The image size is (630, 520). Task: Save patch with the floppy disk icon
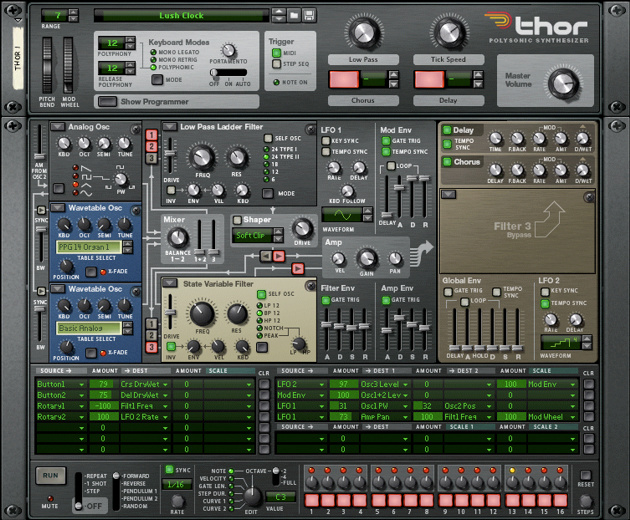click(309, 16)
